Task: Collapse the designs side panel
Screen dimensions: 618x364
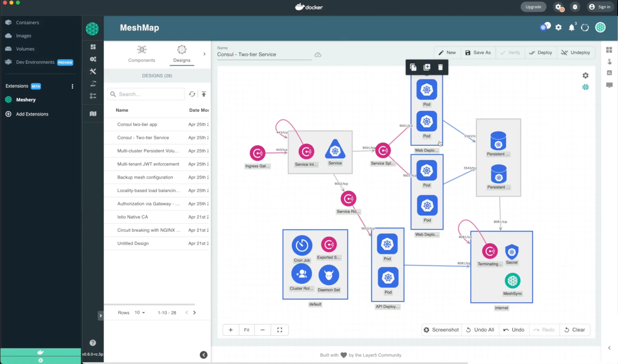Action: (x=203, y=355)
